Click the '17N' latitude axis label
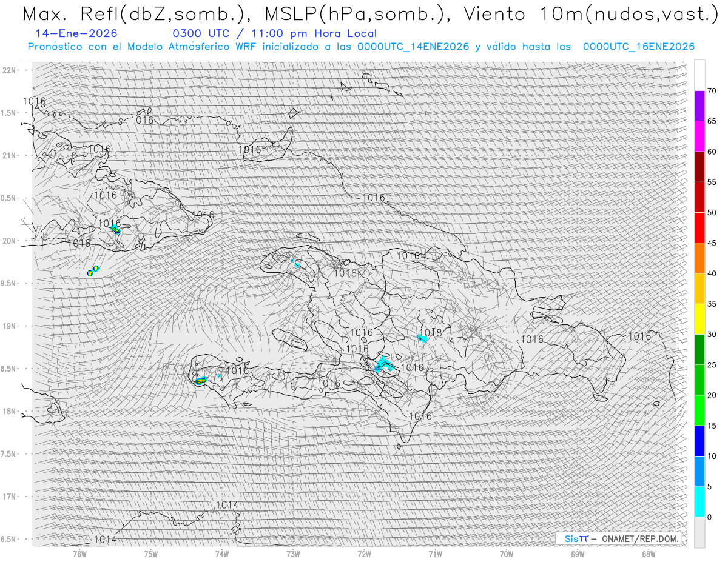 click(10, 497)
